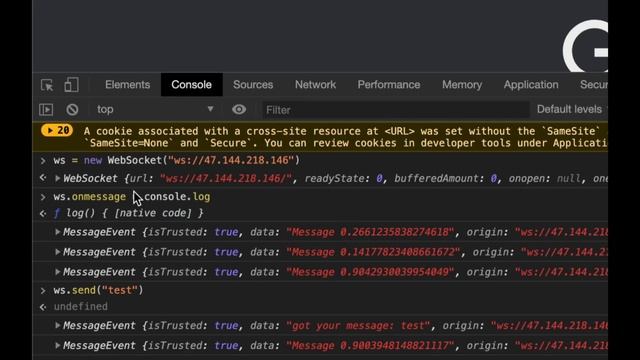Expand MessageEvent with Message 0.9003948148821117
The height and width of the screenshot is (360, 640).
click(58, 345)
